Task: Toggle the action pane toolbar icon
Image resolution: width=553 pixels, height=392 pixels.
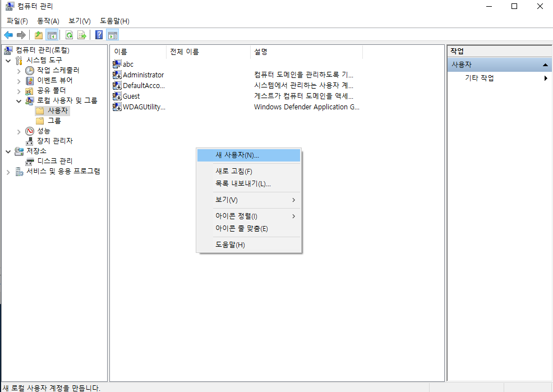Action: point(113,35)
